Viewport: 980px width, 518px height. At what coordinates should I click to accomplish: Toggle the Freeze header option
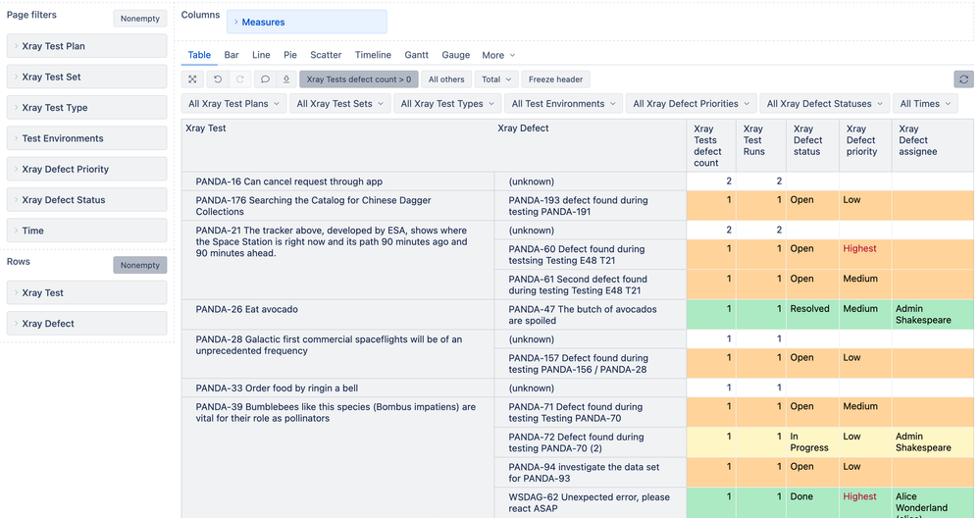(x=555, y=79)
